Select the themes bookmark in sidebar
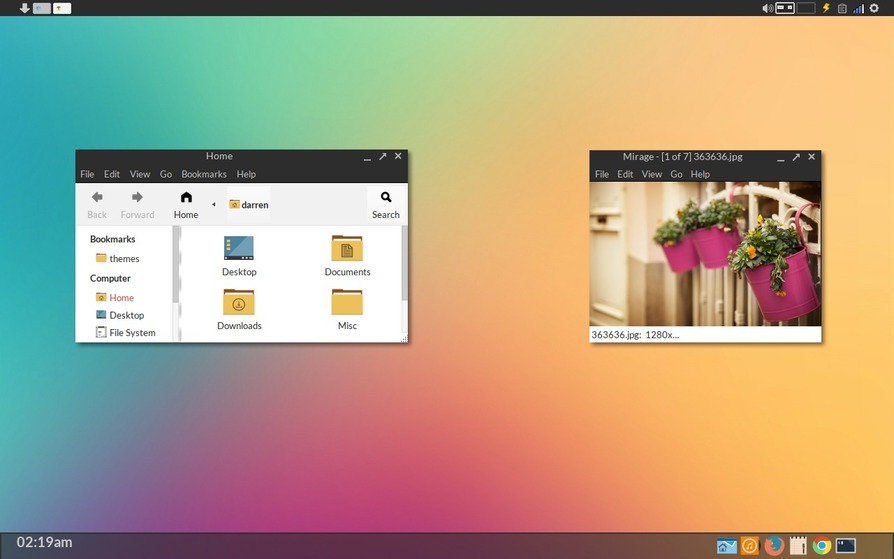894x559 pixels. tap(117, 258)
